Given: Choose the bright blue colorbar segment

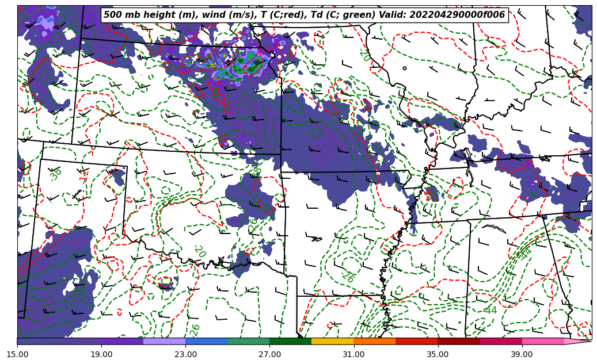Looking at the screenshot, I should tap(206, 341).
